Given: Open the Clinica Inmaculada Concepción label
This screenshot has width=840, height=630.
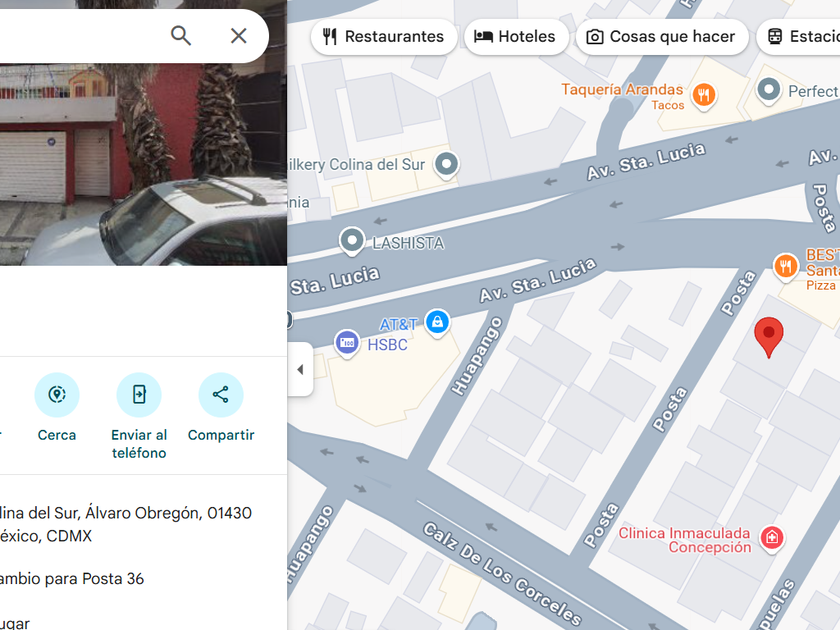Looking at the screenshot, I should [685, 540].
